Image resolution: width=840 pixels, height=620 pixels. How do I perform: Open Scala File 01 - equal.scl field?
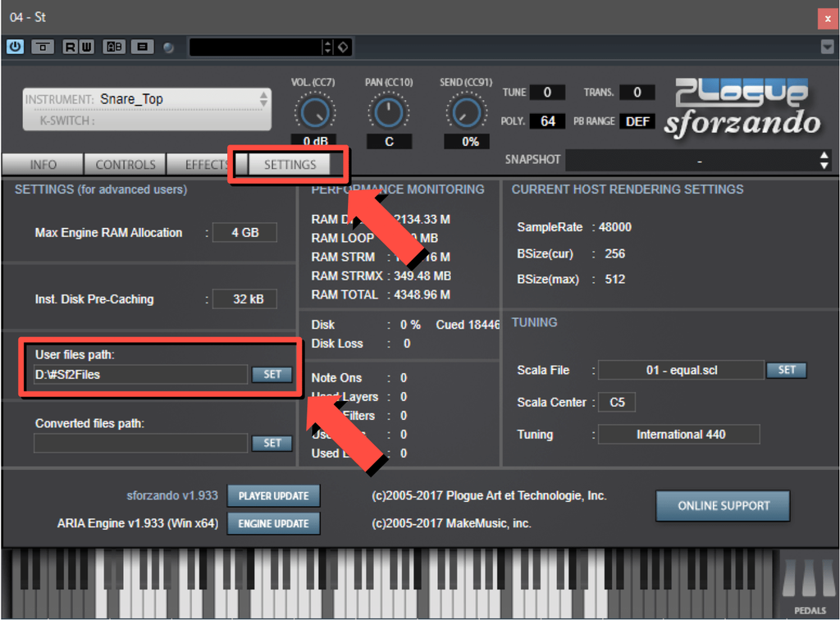pyautogui.click(x=681, y=370)
